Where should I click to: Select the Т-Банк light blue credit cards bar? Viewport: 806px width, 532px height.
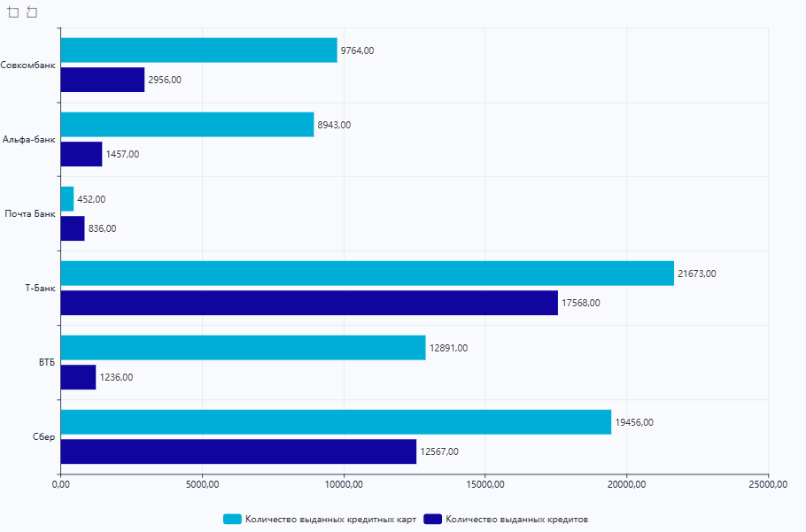368,274
